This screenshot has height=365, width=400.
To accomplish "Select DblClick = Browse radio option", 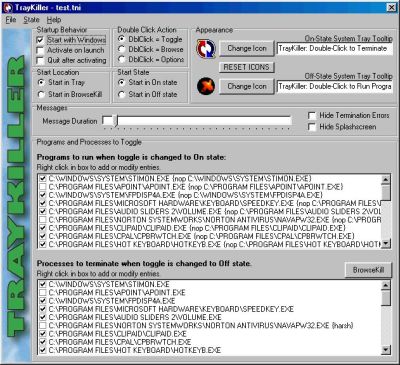I will (122, 49).
